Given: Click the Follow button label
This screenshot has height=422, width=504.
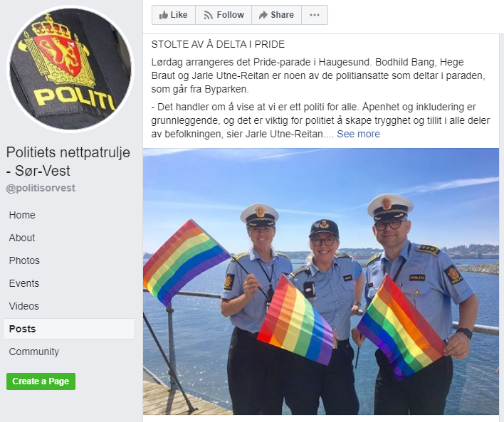Looking at the screenshot, I should point(231,15).
